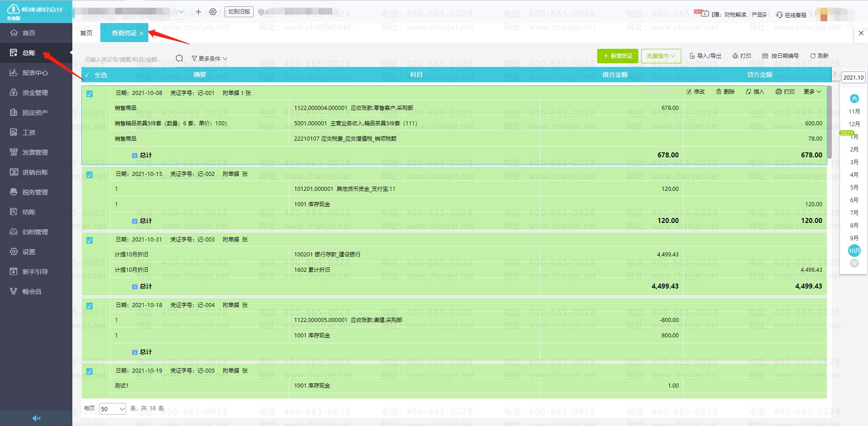Collapse the sidebar with bottom-left arrow icon
The height and width of the screenshot is (426, 868).
pos(36,418)
